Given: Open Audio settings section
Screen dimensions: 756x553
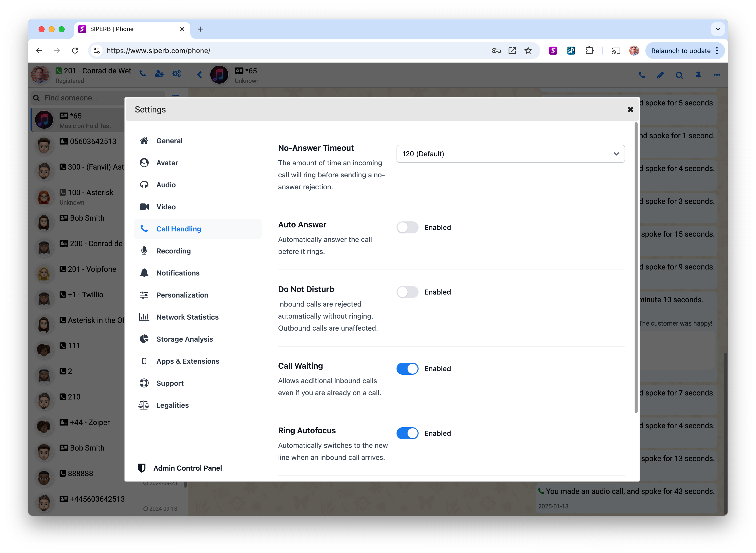Looking at the screenshot, I should point(197,185).
